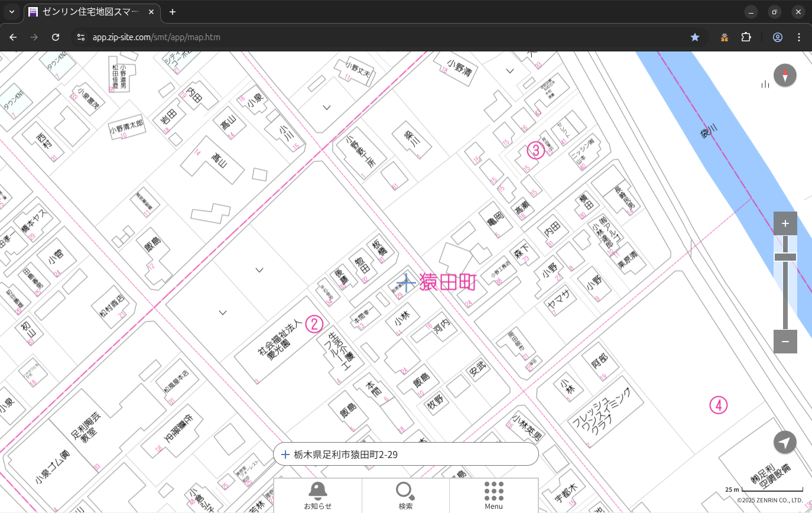Click circled block number 2 marker
This screenshot has height=513, width=812.
coord(314,323)
